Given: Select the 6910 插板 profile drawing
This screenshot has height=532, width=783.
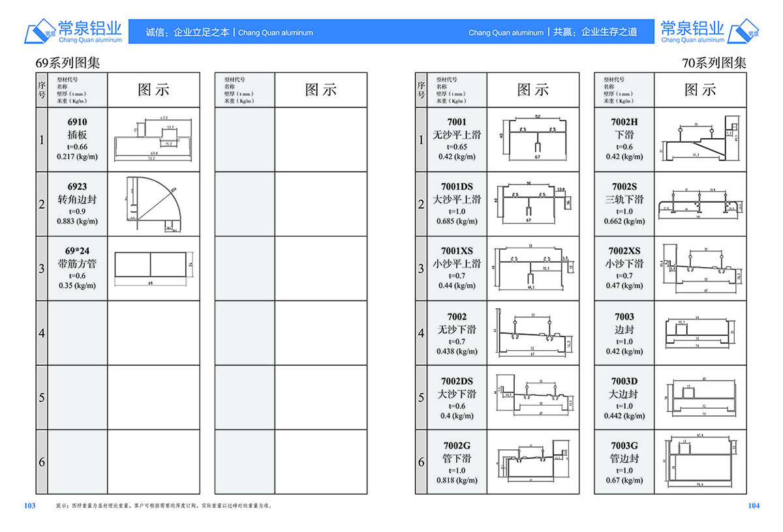Looking at the screenshot, I should click(153, 139).
